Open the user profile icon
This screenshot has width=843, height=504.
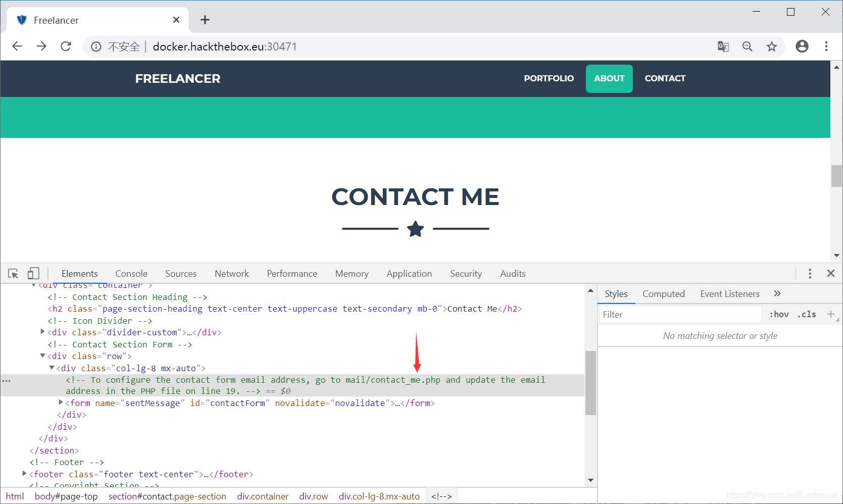click(x=802, y=46)
